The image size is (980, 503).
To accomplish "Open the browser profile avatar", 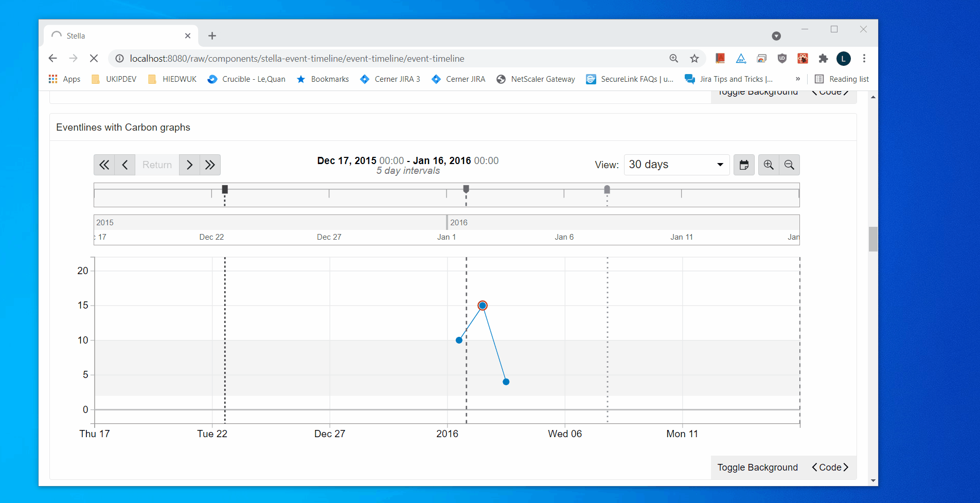I will tap(844, 59).
